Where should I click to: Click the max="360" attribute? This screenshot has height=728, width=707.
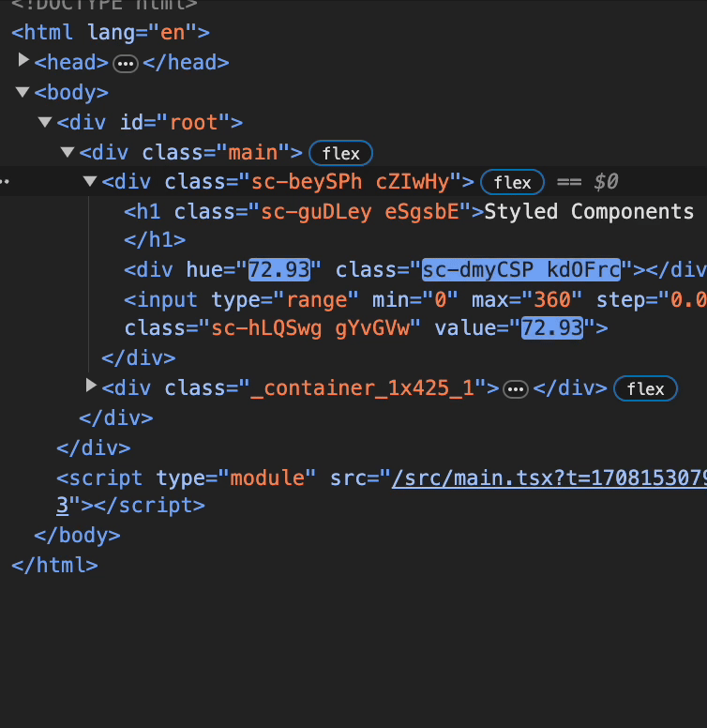tap(527, 300)
